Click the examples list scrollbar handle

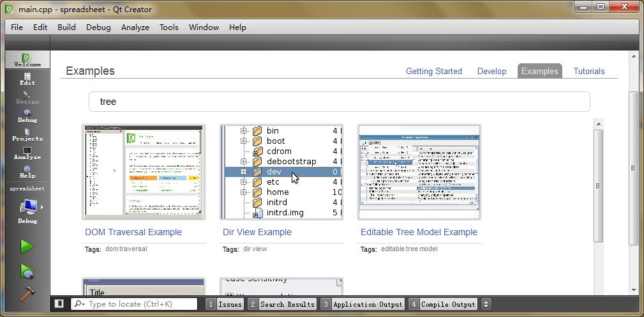pos(599,186)
